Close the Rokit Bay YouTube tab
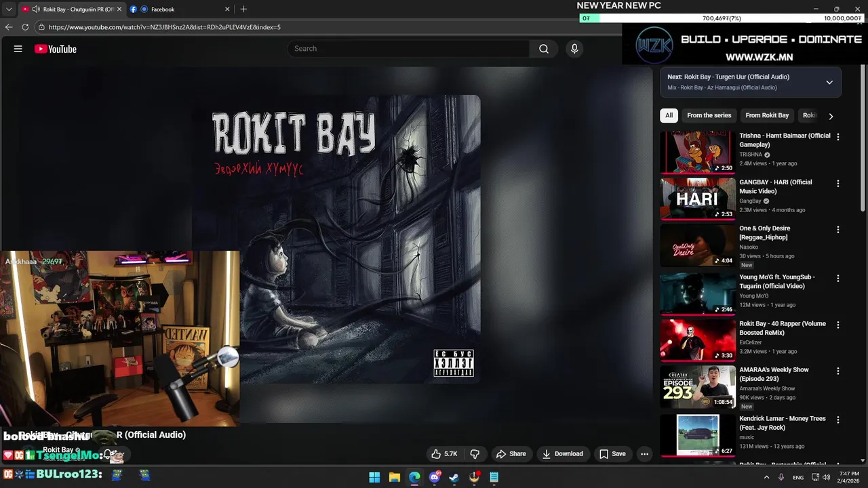868x488 pixels. click(x=119, y=9)
